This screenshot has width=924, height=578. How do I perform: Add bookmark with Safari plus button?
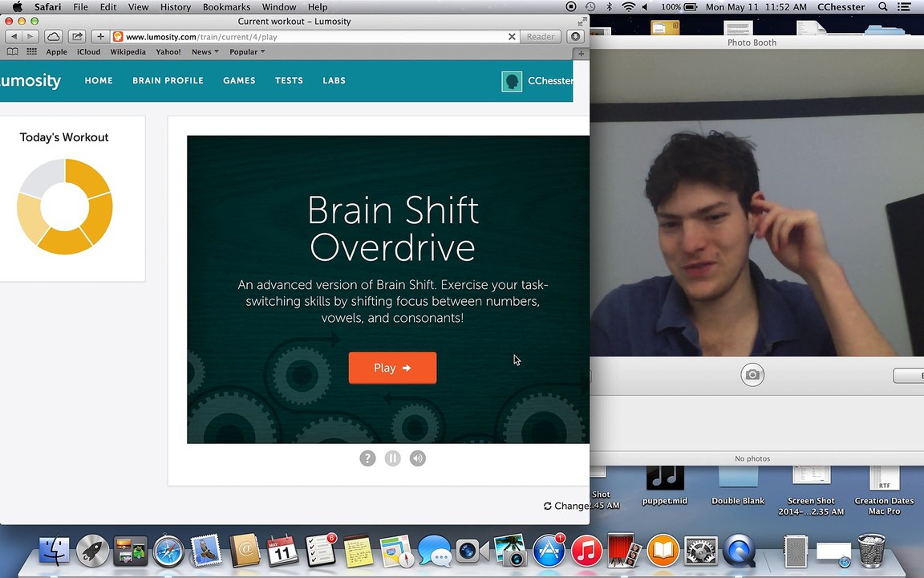tap(100, 37)
